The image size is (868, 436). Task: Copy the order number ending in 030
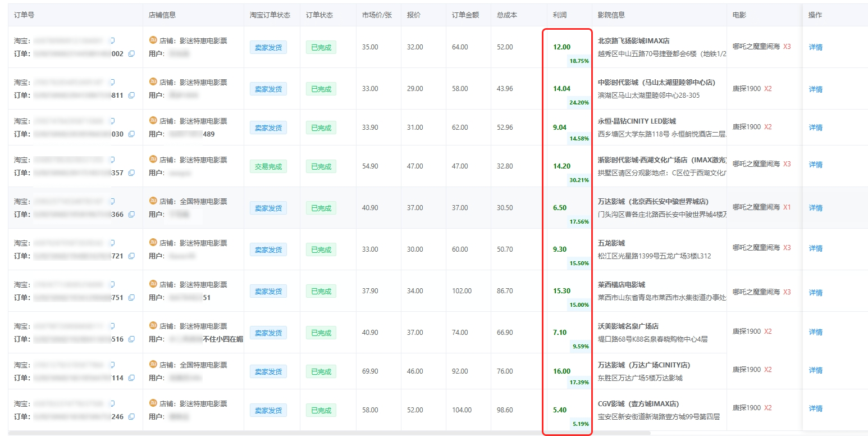click(131, 134)
